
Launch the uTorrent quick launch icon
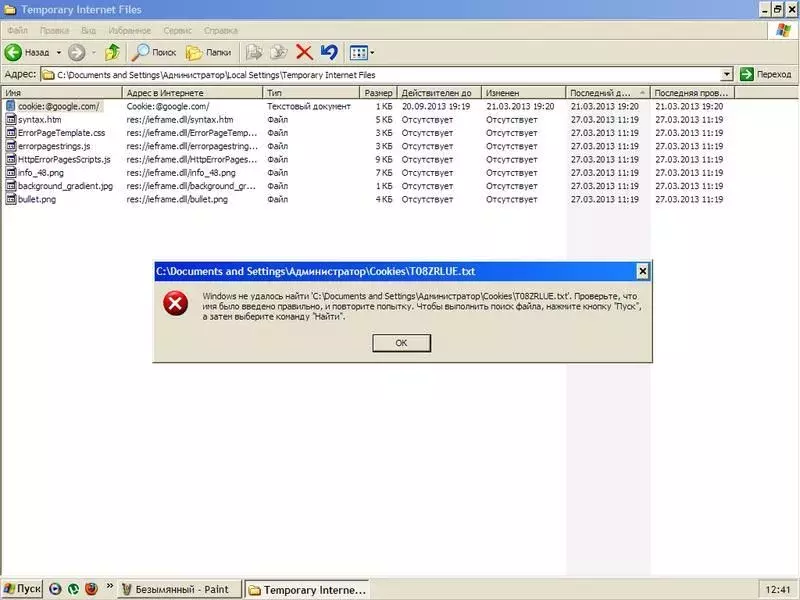(73, 589)
